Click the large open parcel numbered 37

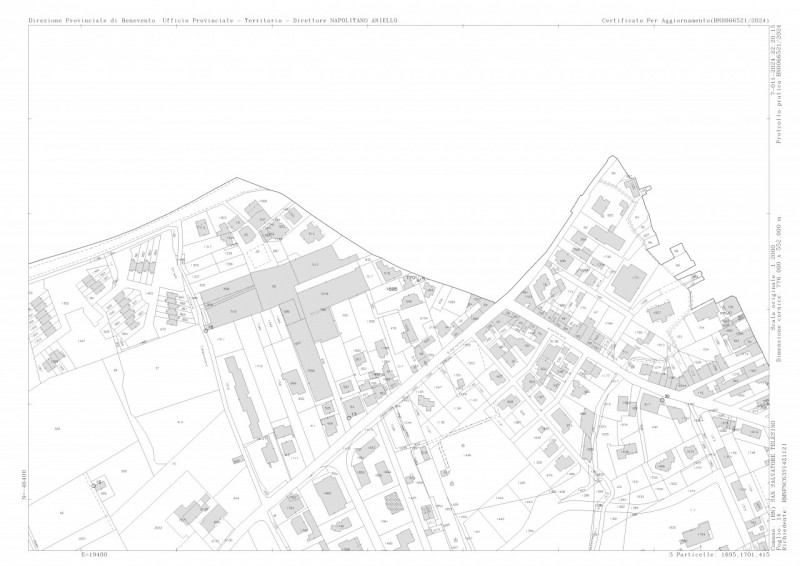point(157,368)
